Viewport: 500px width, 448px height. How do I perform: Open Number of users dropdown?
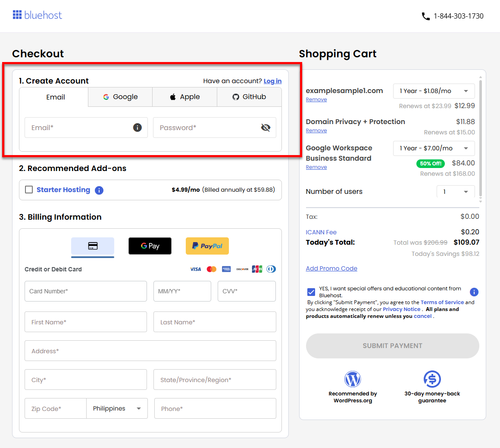coord(455,192)
